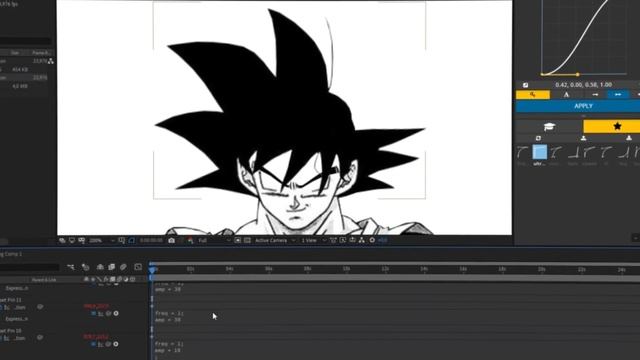The height and width of the screenshot is (360, 640).
Task: Toggle the small checkbox left of curve values
Action: [x=526, y=85]
